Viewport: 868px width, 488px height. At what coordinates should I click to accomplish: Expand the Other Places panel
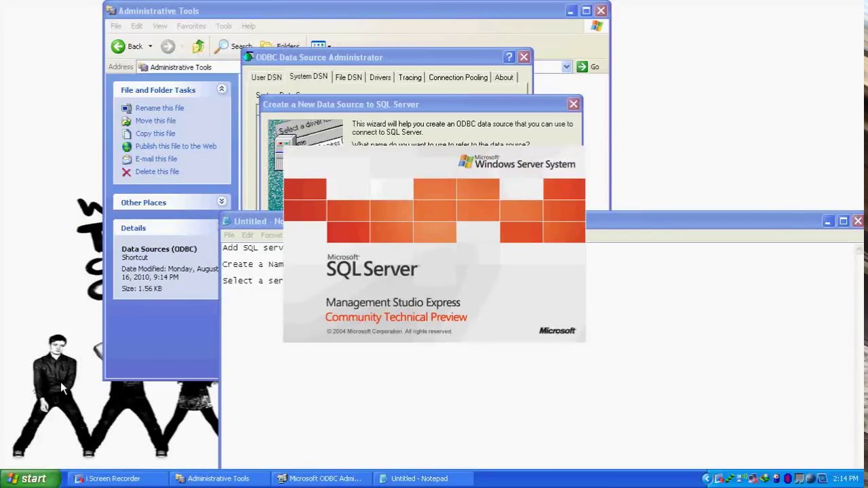pyautogui.click(x=221, y=202)
